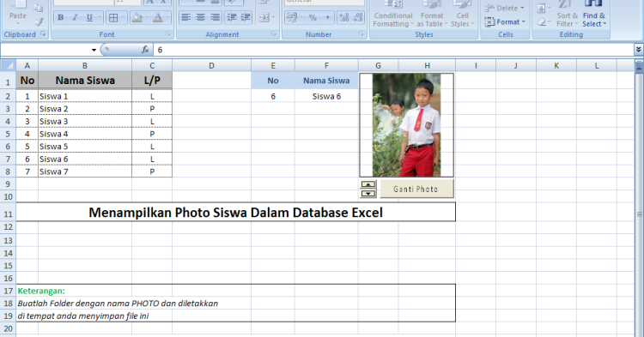
Task: Select the student photo image
Action: point(407,125)
